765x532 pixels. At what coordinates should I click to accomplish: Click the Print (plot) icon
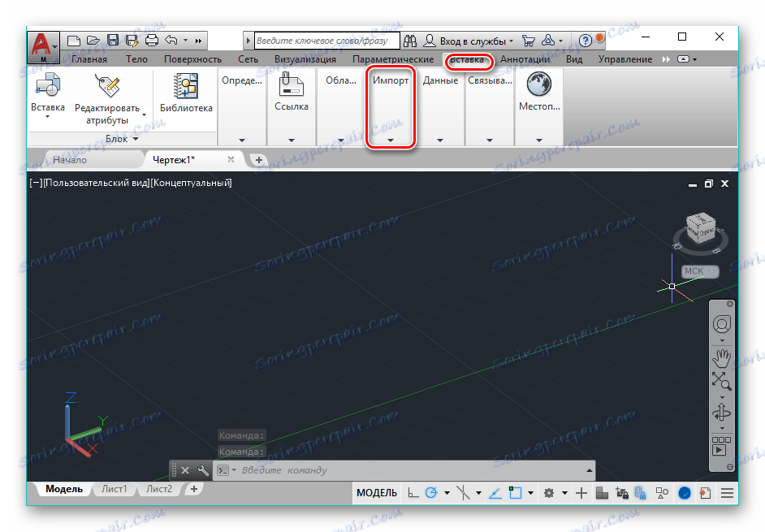(x=152, y=41)
